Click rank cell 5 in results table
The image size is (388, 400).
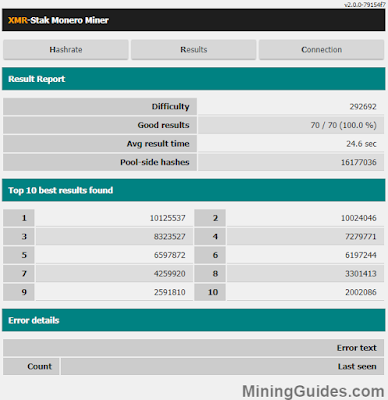point(19,255)
